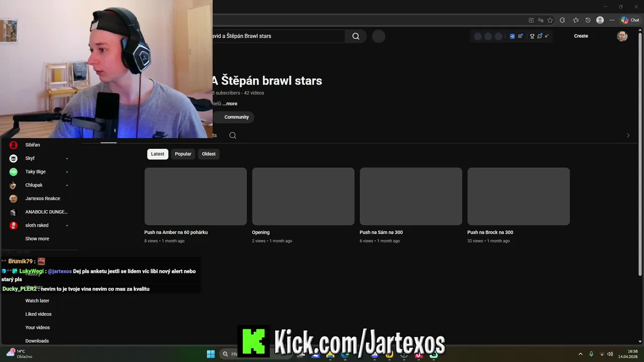Click the Community button on channel
The height and width of the screenshot is (362, 644).
coord(236,117)
